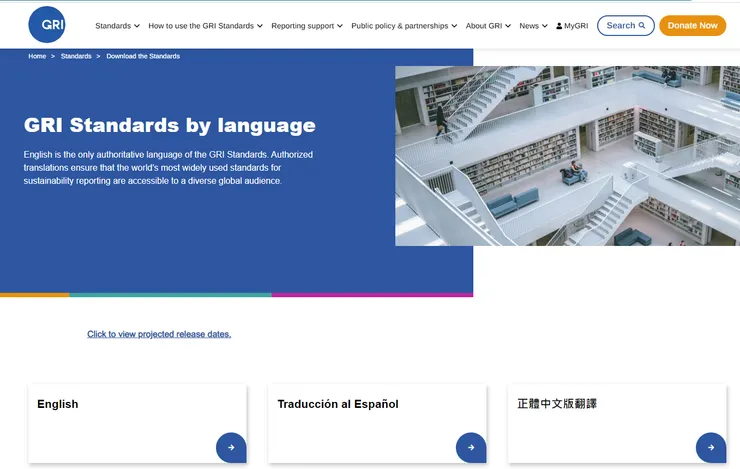
Task: Click the GRI logo
Action: coord(47,25)
